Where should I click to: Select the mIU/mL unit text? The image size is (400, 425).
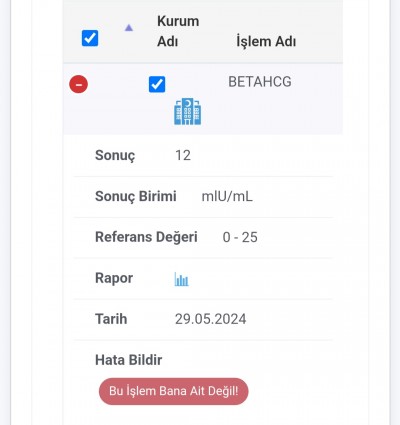(x=227, y=197)
